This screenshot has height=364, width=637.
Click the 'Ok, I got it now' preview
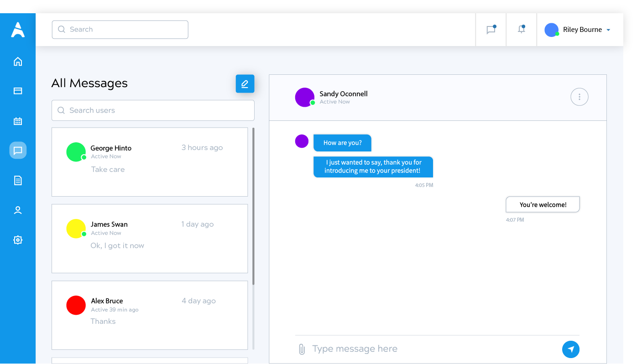117,245
